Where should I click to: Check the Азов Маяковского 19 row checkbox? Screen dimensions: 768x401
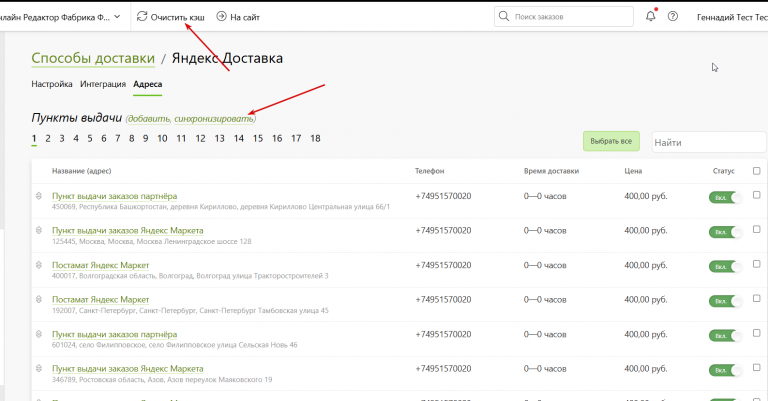[x=757, y=367]
